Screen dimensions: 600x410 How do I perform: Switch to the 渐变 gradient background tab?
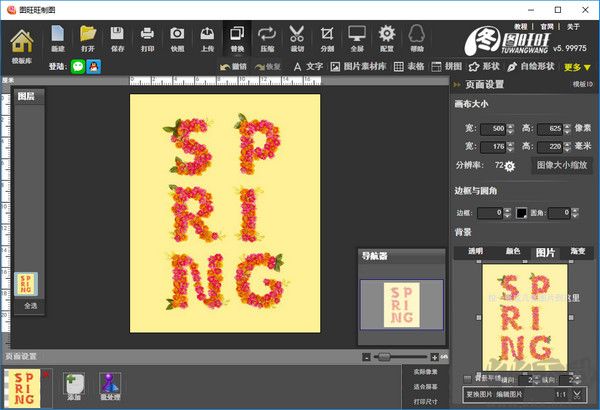[579, 252]
